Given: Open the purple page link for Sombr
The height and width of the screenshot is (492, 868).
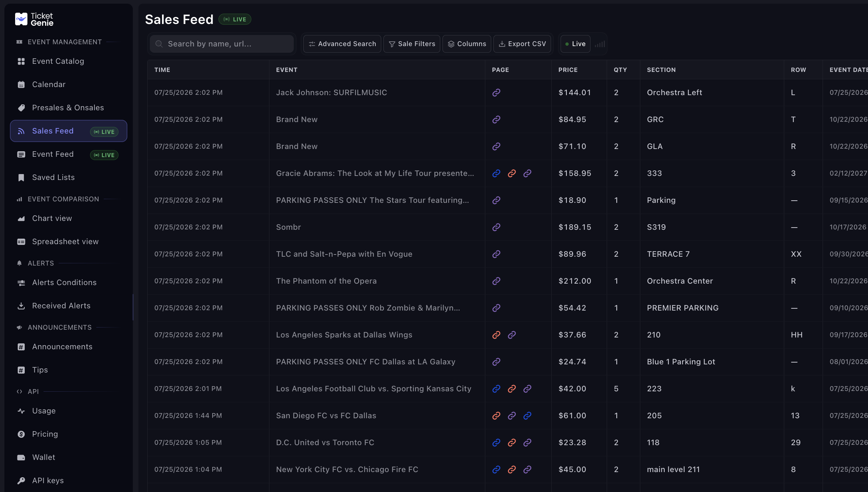Looking at the screenshot, I should [x=496, y=227].
